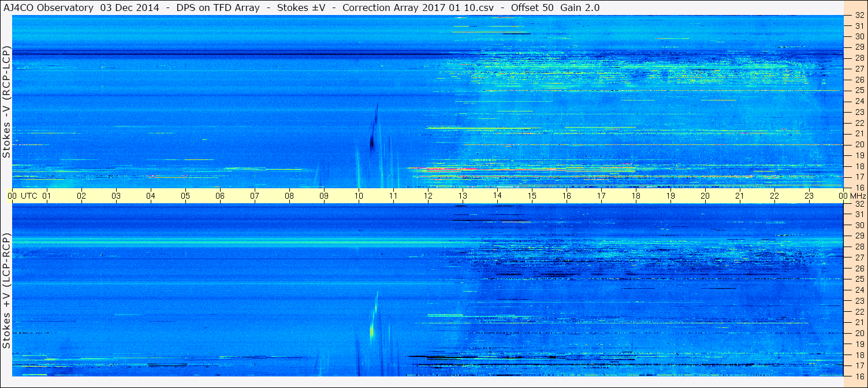Click the 16 frequency label in Stokes -V panel

[859, 187]
